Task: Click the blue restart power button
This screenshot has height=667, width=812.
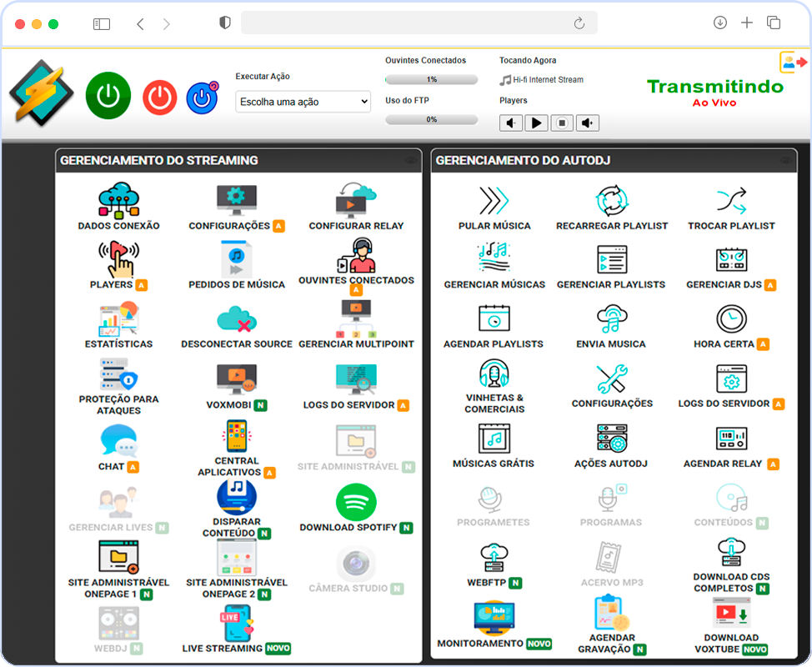Action: pyautogui.click(x=202, y=98)
